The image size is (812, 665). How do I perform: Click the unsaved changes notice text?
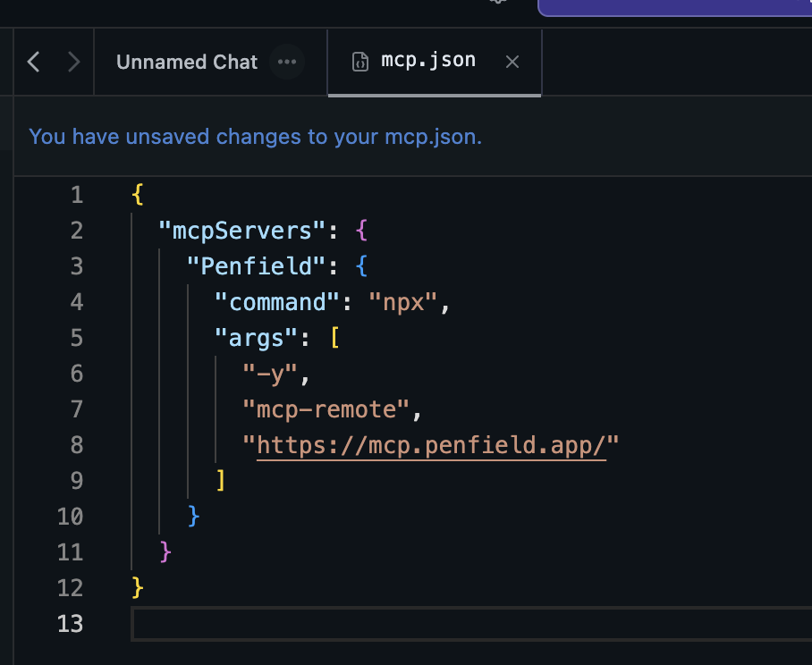pos(255,137)
